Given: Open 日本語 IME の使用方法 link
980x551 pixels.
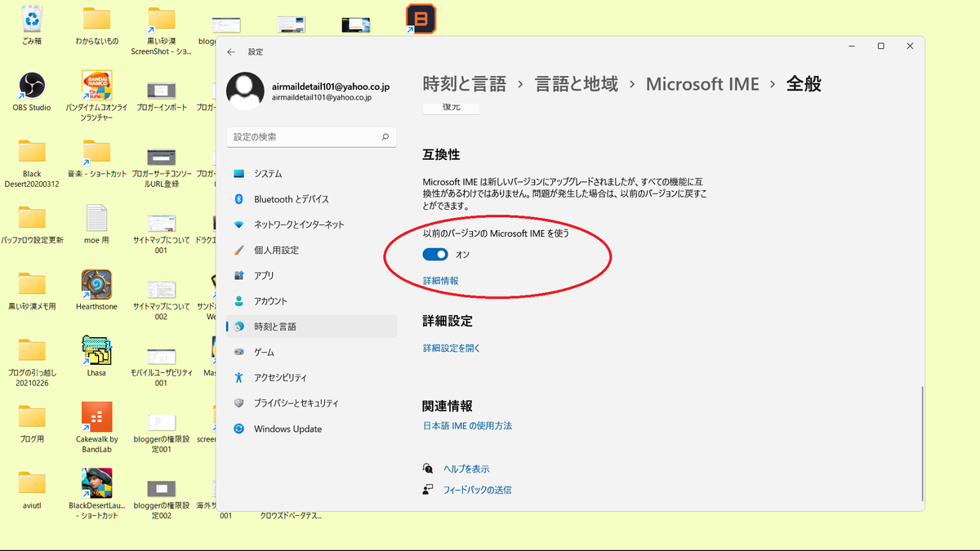Looking at the screenshot, I should (x=467, y=426).
